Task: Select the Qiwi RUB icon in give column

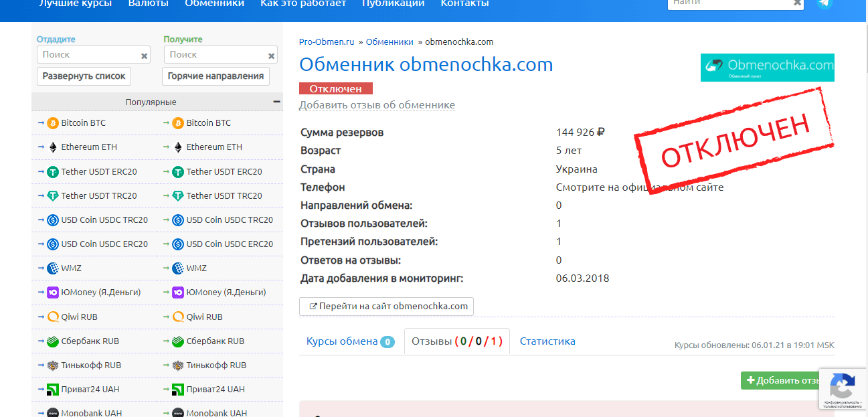Action: [x=53, y=317]
